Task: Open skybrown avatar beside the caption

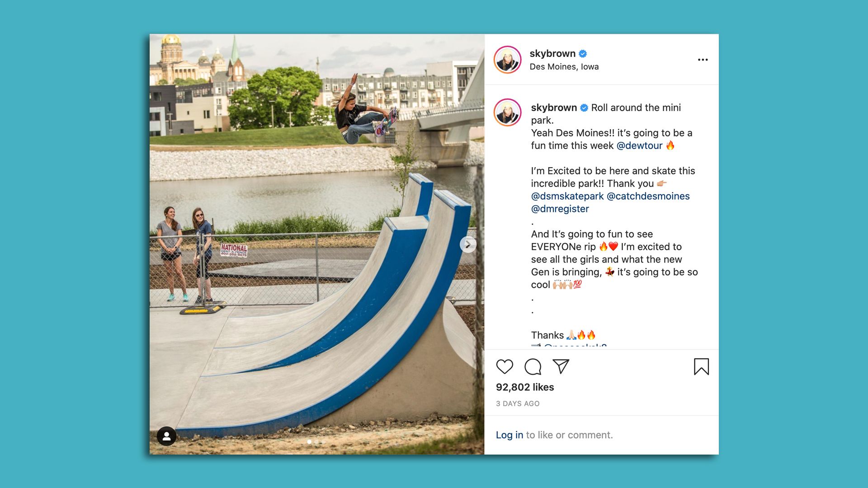Action: (x=508, y=112)
